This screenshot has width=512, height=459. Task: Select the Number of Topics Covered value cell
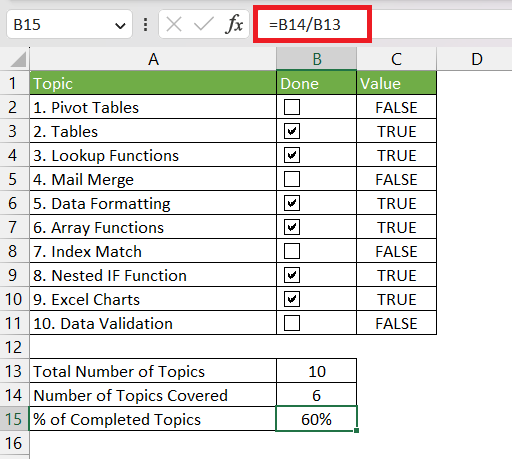pyautogui.click(x=316, y=395)
